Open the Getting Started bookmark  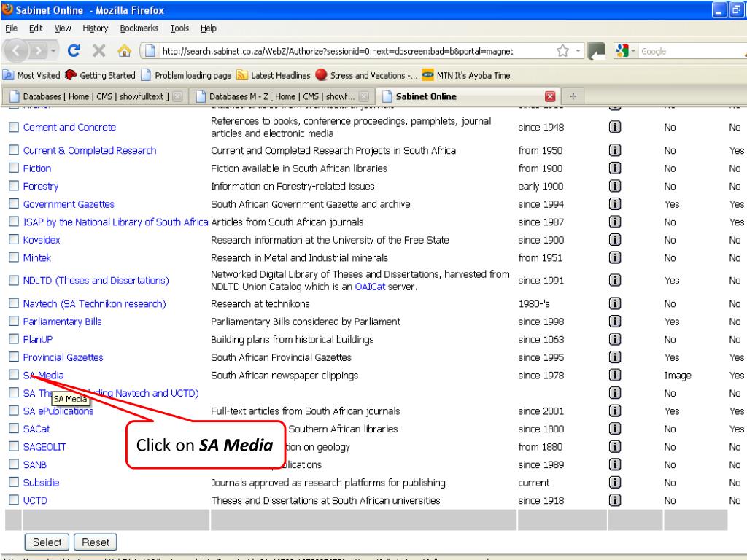click(101, 75)
